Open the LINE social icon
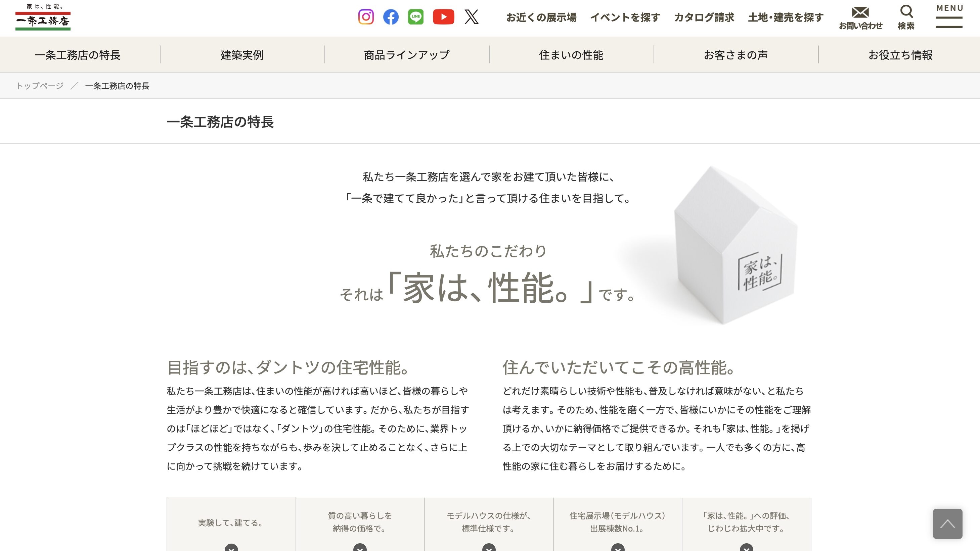 coord(415,17)
